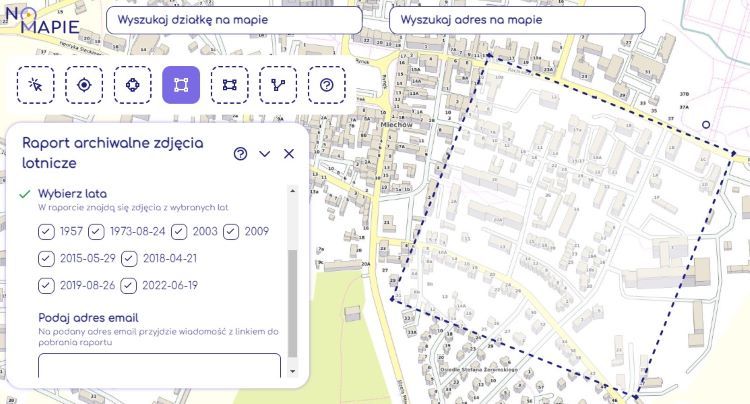
Task: Focus the Wyszukaj adres na mapie field
Action: (x=518, y=20)
